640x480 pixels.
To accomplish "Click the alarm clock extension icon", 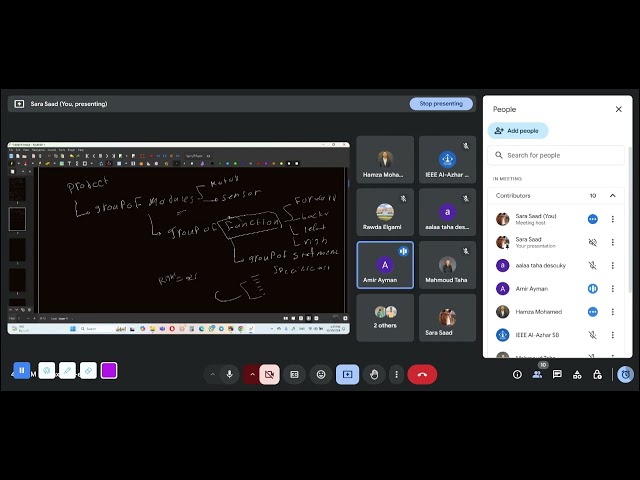I will [626, 374].
